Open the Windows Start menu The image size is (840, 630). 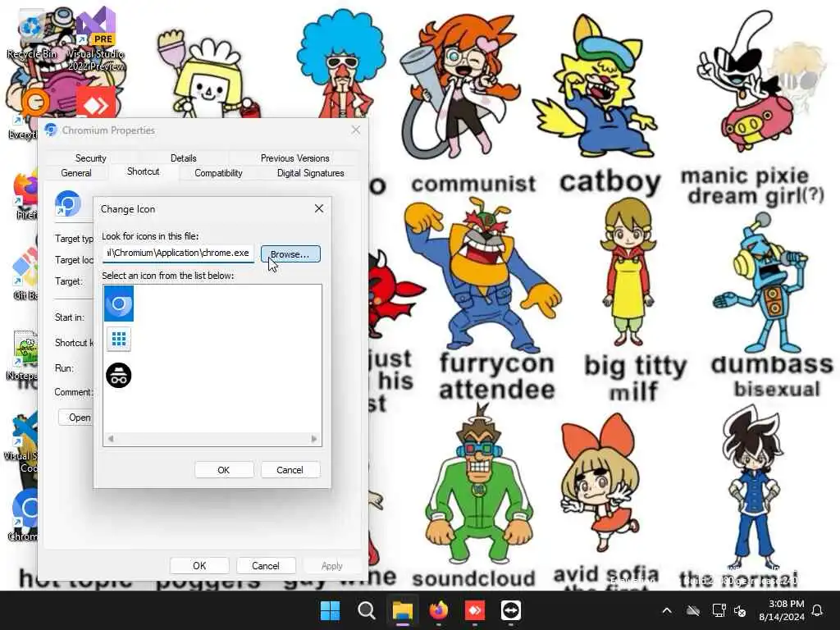coord(330,610)
